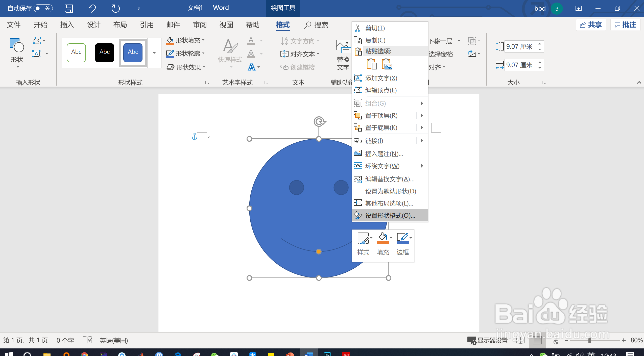644x356 pixels.
Task: Open the 形状轮廓 dropdown
Action: coord(203,53)
